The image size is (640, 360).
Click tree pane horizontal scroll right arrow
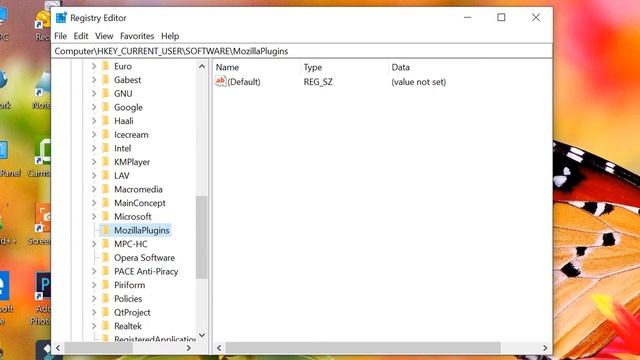pos(189,348)
